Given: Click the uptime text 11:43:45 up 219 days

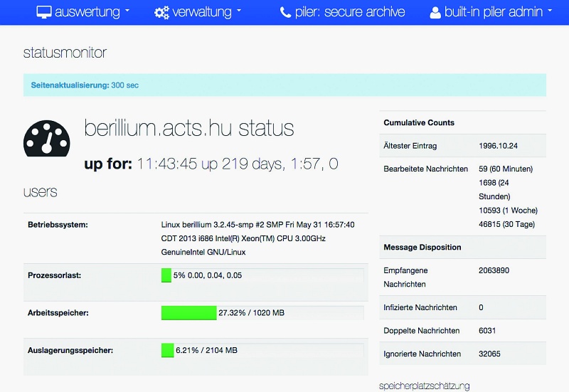Looking at the screenshot, I should (211, 164).
